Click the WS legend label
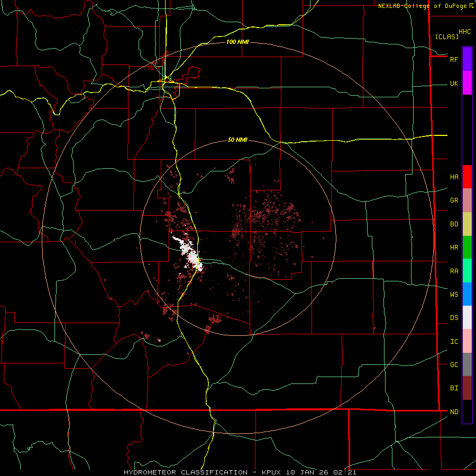Image resolution: width=476 pixels, height=476 pixels. point(454,295)
